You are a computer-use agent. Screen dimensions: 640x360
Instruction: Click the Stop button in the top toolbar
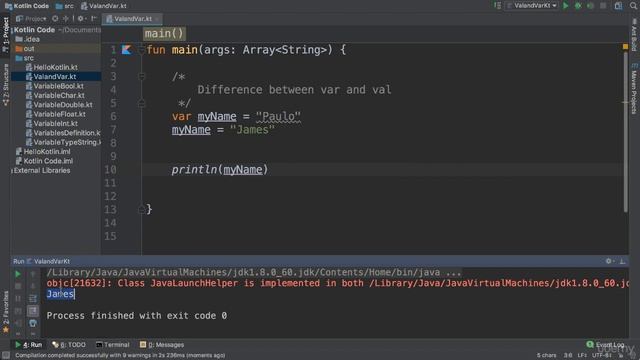(x=603, y=6)
